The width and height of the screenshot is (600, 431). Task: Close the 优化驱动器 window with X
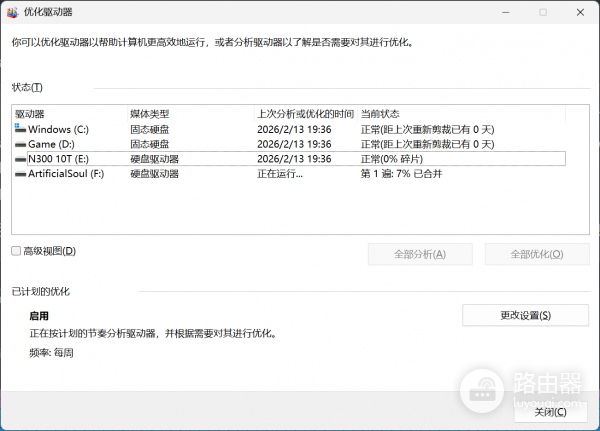(x=580, y=12)
